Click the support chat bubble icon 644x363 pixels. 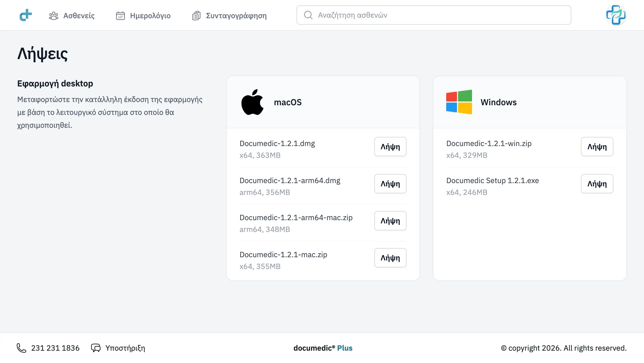96,348
